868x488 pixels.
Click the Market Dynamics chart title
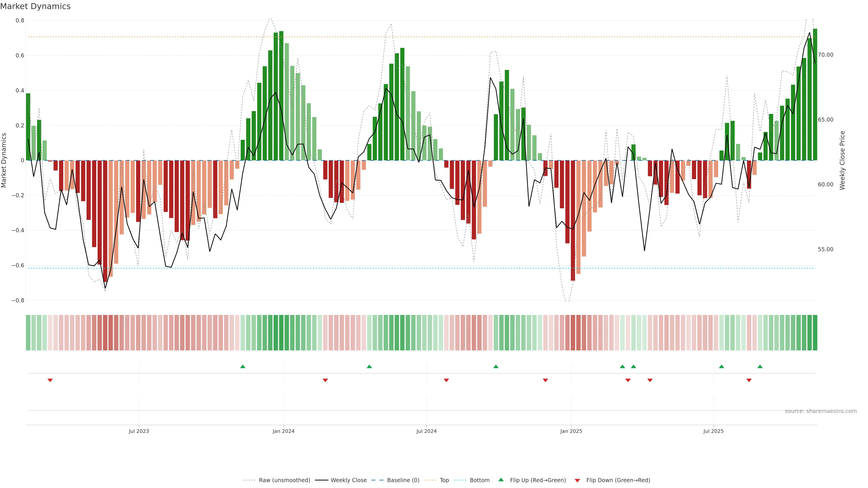click(35, 6)
